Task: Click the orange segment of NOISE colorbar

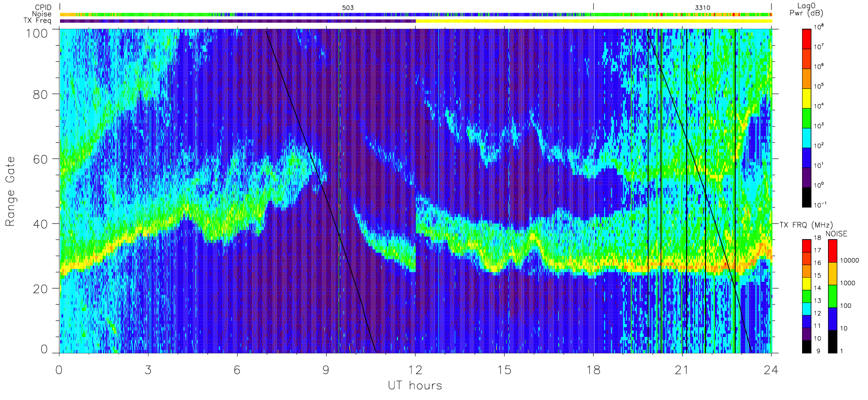Action: click(833, 273)
